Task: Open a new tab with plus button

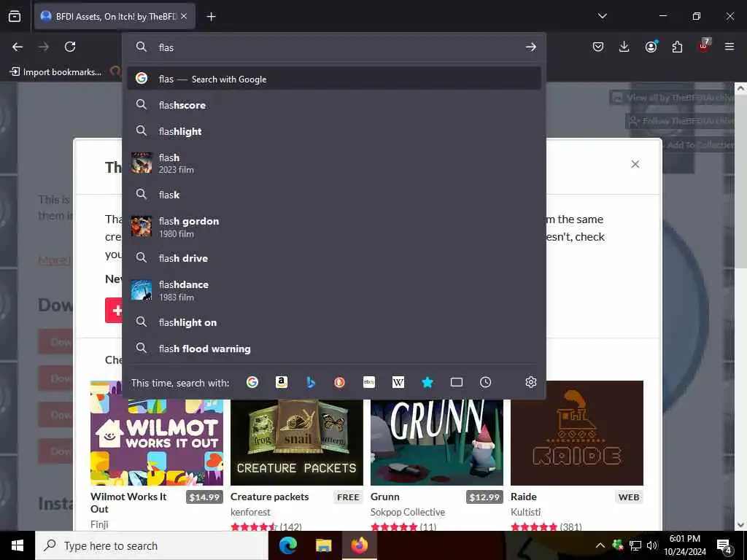Action: pyautogui.click(x=211, y=17)
